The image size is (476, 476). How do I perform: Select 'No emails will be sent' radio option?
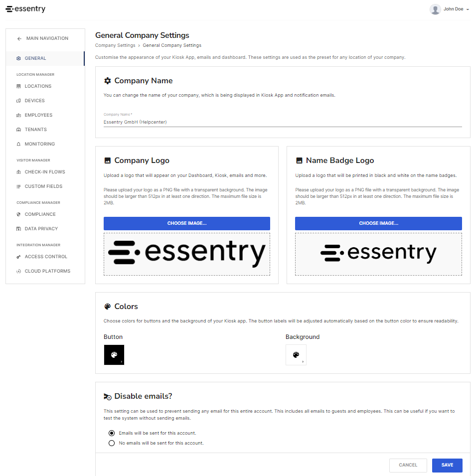[x=112, y=443]
